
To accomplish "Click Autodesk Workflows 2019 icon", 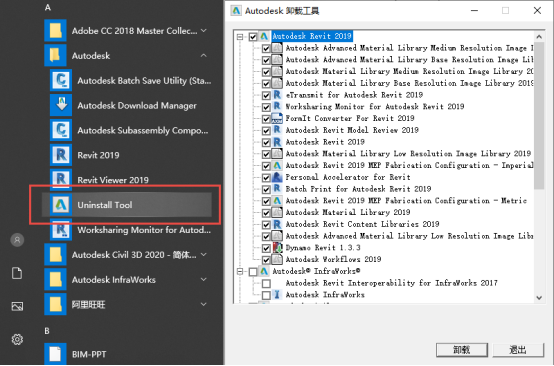I will pos(277,259).
